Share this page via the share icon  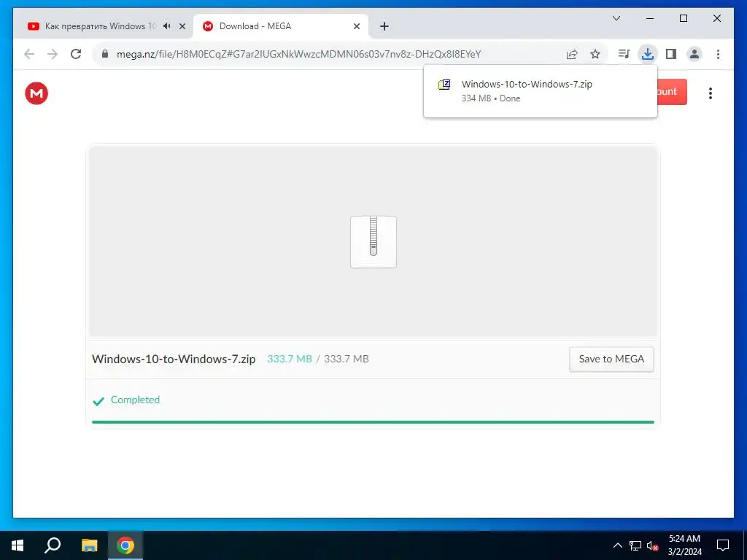[572, 54]
